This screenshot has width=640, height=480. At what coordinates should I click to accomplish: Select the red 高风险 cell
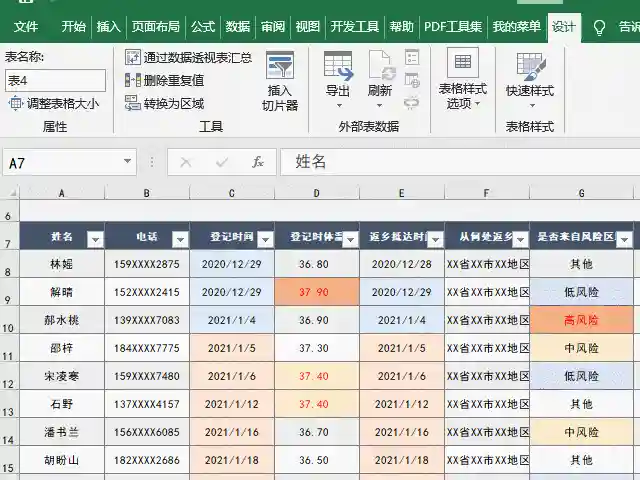581,320
